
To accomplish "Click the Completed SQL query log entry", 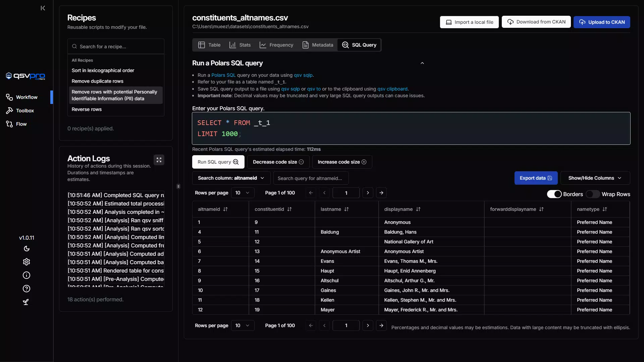I will tap(116, 195).
